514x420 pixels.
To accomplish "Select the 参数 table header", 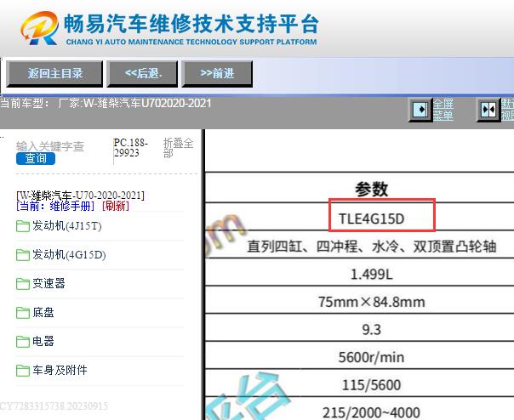I will (x=371, y=189).
